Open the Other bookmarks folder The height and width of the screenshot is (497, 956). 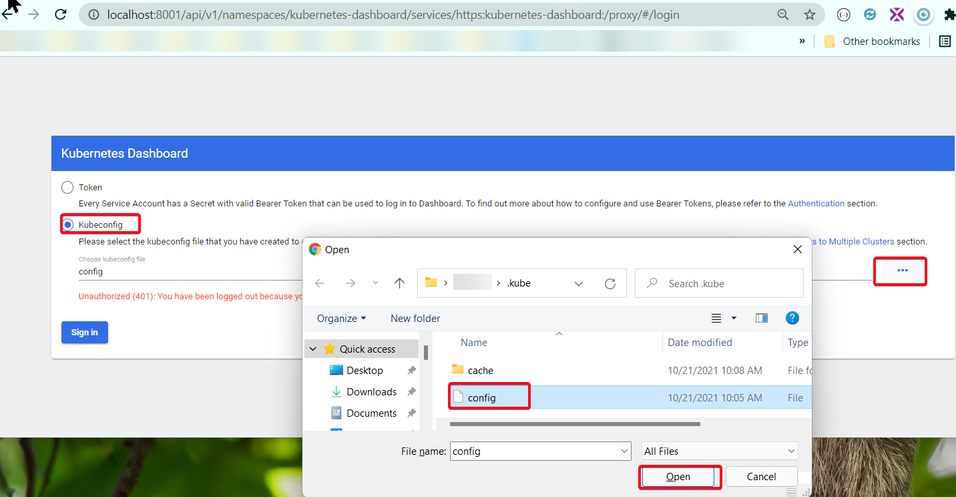pos(872,41)
